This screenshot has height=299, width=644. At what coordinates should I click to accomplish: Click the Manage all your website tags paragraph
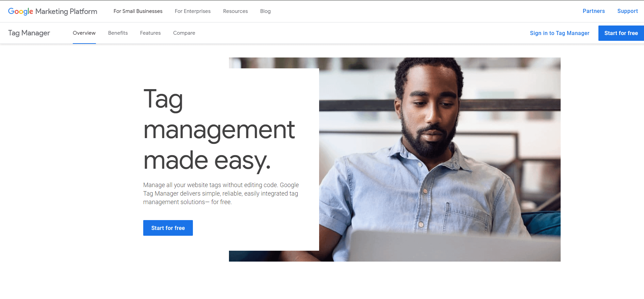(221, 194)
